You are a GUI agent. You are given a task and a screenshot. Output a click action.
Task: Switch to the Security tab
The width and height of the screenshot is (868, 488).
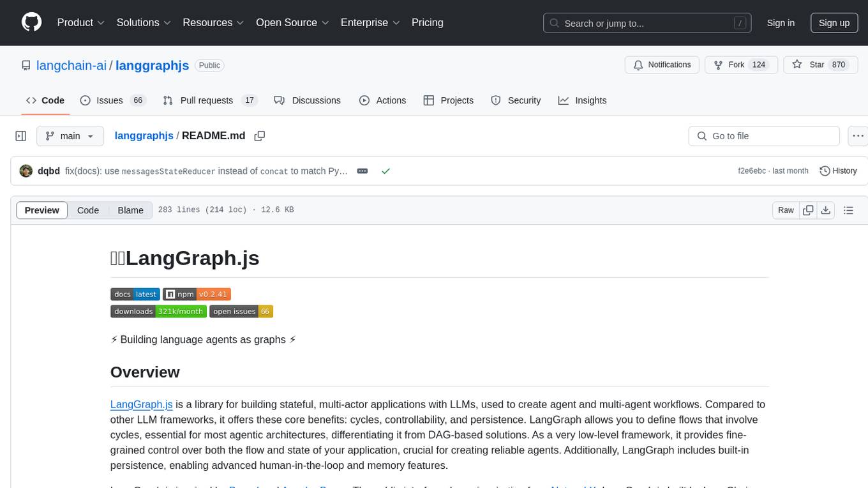tap(516, 100)
